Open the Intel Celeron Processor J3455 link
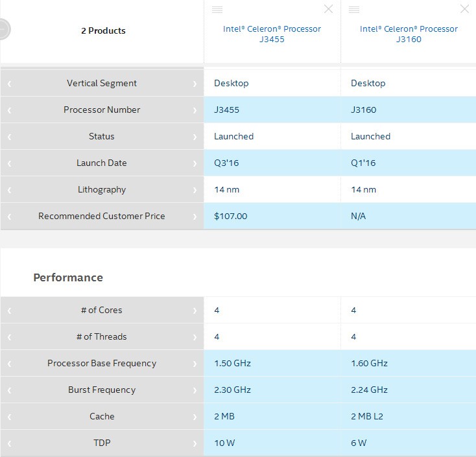The height and width of the screenshot is (457, 476). (272, 34)
